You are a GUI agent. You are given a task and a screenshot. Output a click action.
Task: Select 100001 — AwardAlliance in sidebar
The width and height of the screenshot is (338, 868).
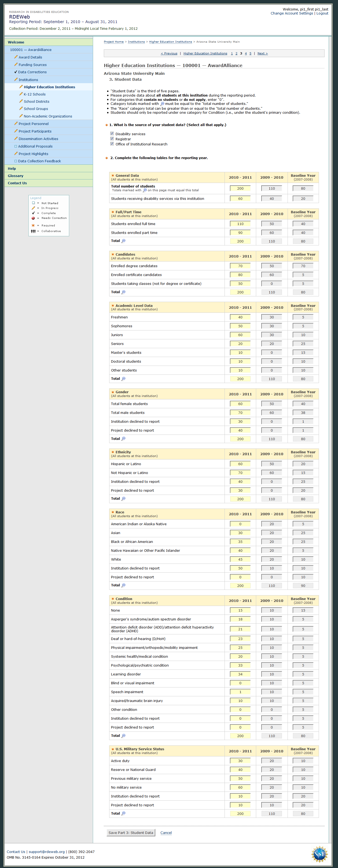[31, 50]
